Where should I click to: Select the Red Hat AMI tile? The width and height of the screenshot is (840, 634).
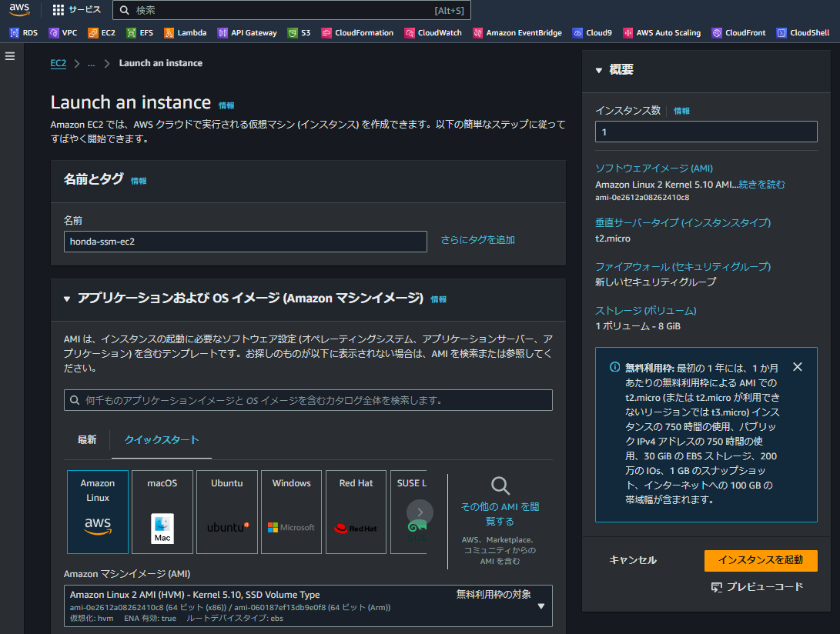tap(356, 512)
